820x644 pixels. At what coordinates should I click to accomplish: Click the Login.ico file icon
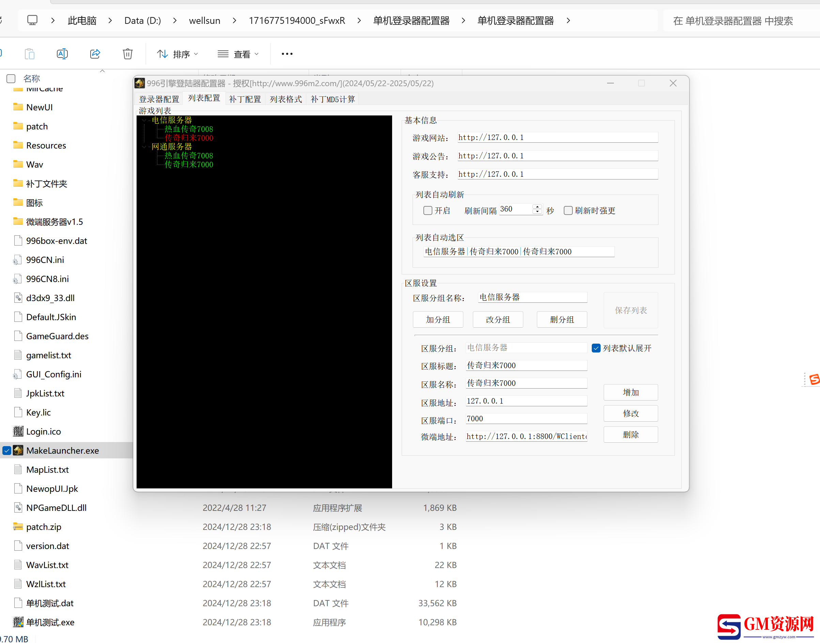pyautogui.click(x=18, y=431)
